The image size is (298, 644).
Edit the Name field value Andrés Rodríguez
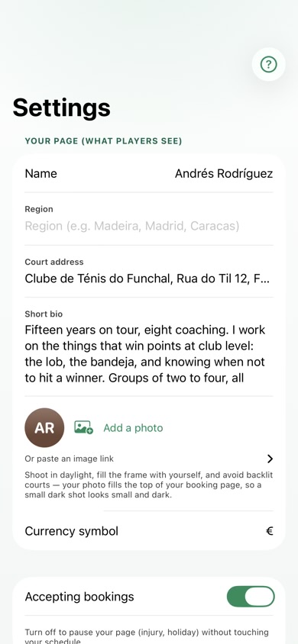point(224,173)
